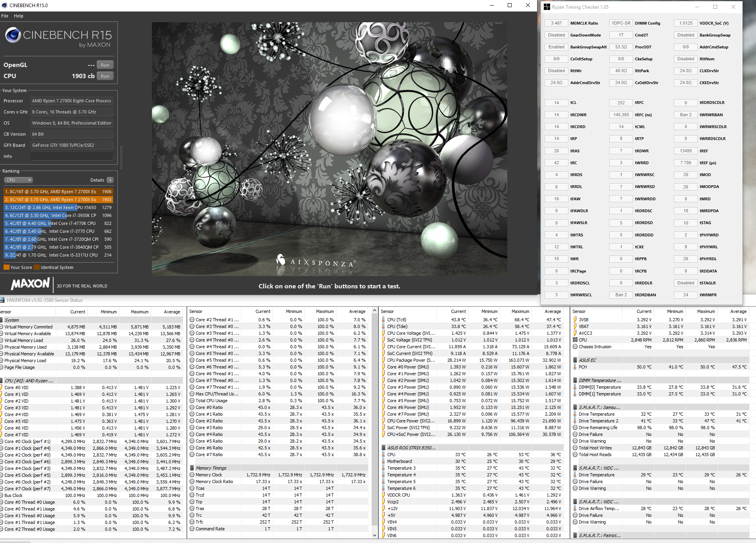Image resolution: width=756 pixels, height=543 pixels.
Task: Click the orange Your Score legend swatch
Action: pyautogui.click(x=6, y=267)
